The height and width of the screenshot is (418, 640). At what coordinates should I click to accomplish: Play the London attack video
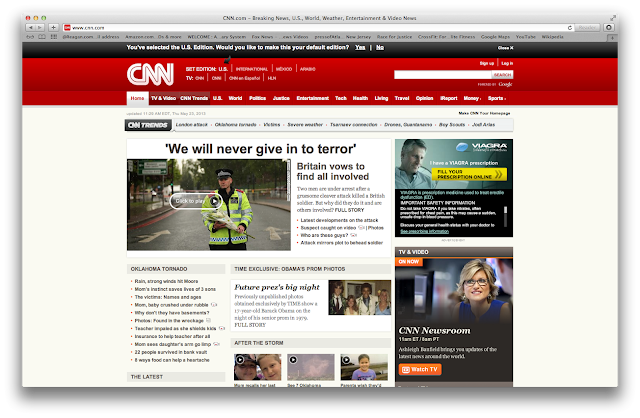pyautogui.click(x=196, y=201)
